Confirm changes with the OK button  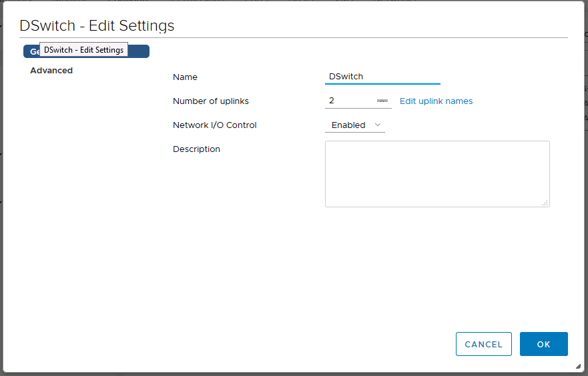point(544,344)
